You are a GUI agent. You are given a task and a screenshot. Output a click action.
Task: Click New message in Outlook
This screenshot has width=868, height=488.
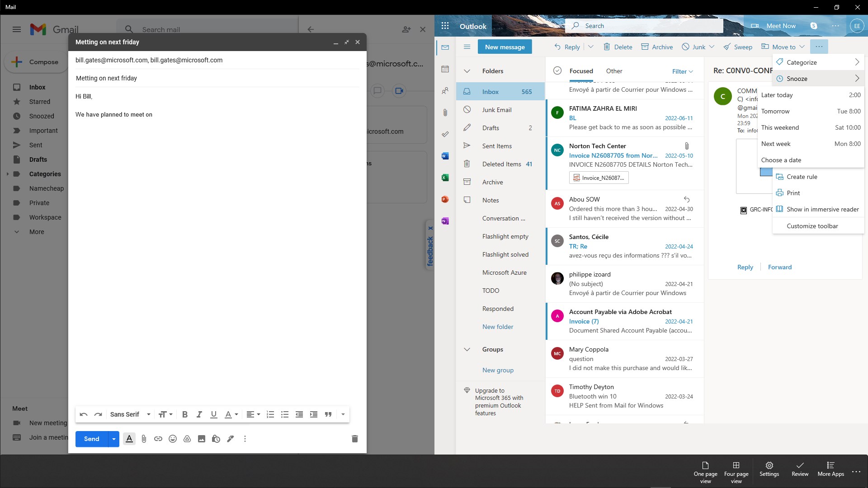tap(505, 47)
